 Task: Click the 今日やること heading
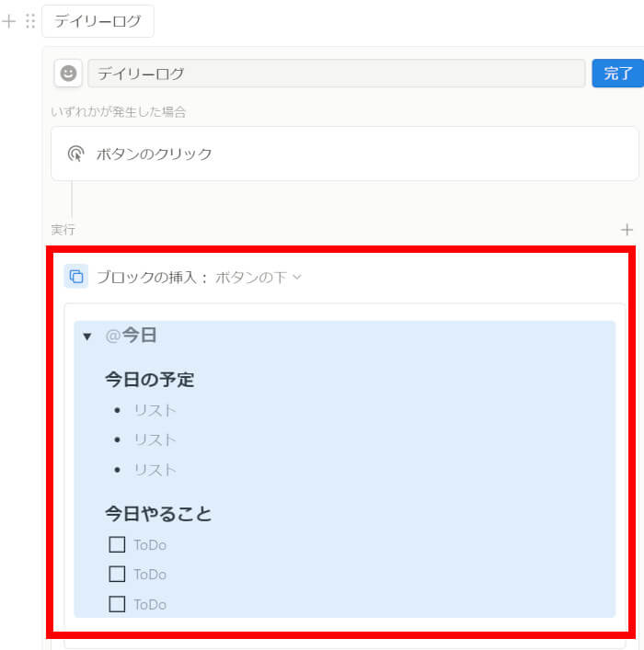click(x=158, y=513)
